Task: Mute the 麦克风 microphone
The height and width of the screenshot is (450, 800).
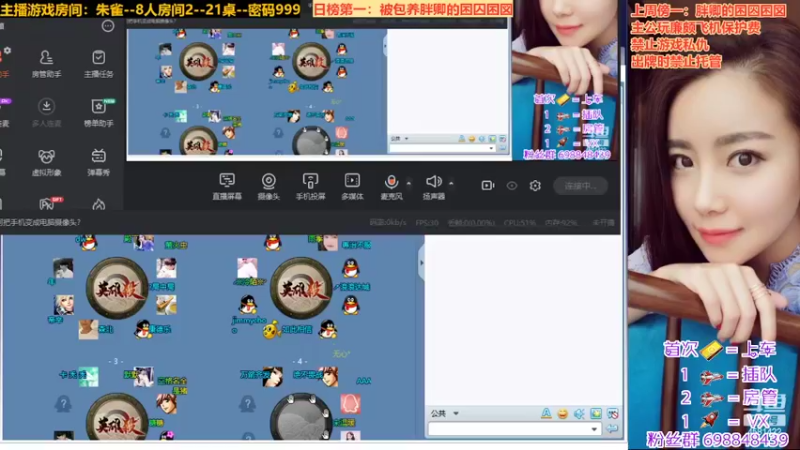Action: tap(391, 186)
